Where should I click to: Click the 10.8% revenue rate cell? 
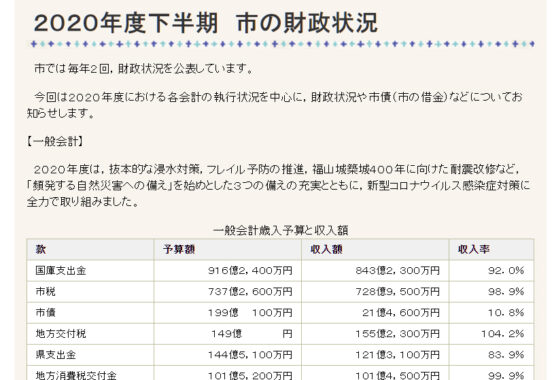[491, 313]
